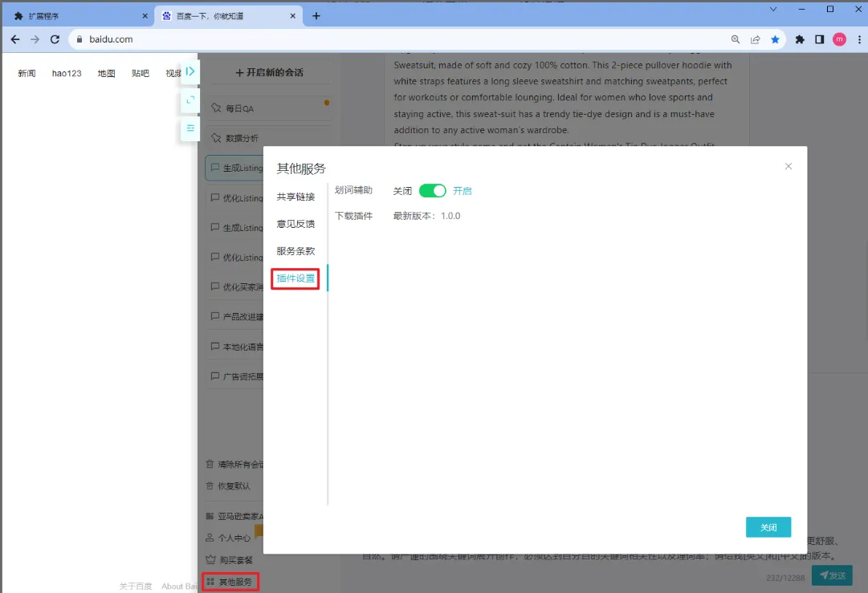Open the hao123 link

click(x=67, y=73)
